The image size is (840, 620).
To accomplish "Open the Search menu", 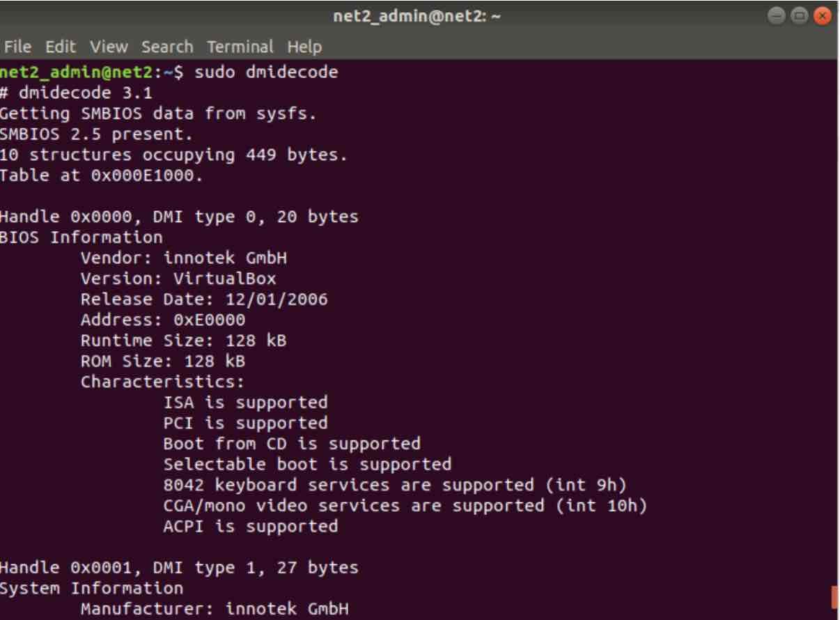I will pyautogui.click(x=167, y=47).
